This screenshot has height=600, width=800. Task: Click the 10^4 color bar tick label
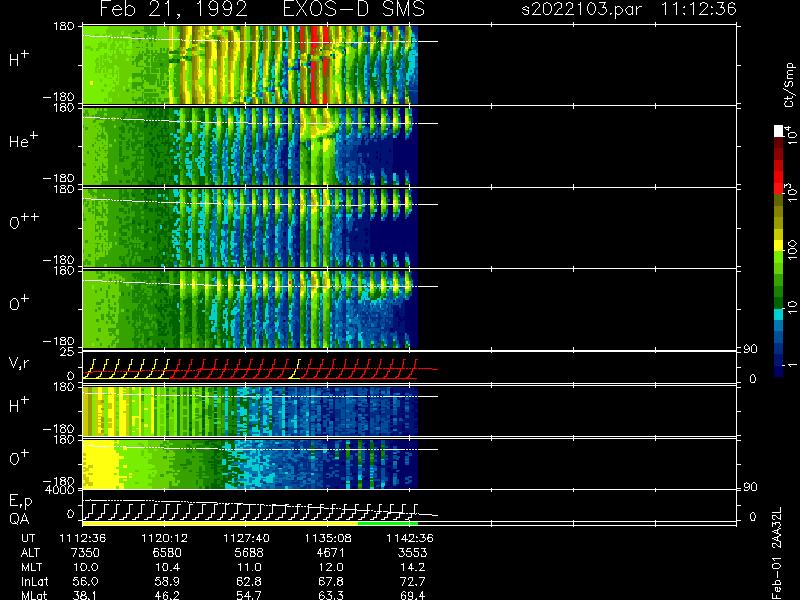[790, 134]
